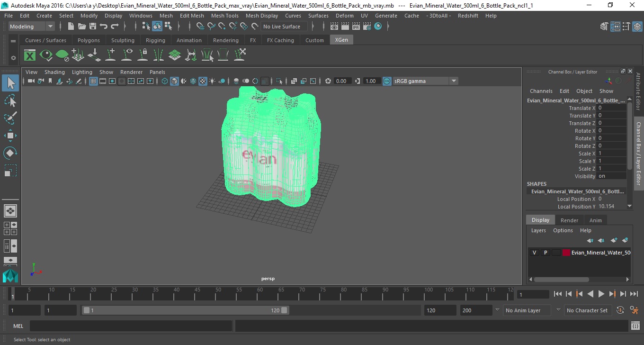Switch to the Polygons shelf tab
Screen dimensions: 644x345
click(89, 40)
